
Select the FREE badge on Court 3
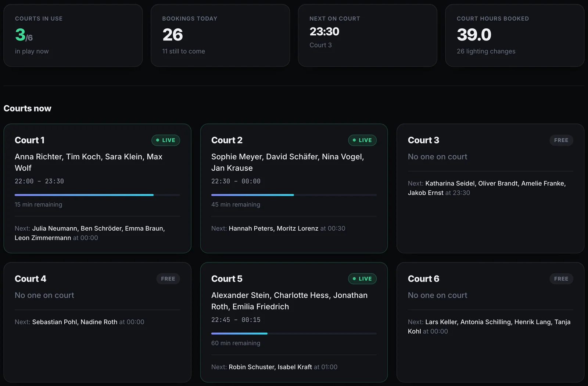click(x=561, y=140)
